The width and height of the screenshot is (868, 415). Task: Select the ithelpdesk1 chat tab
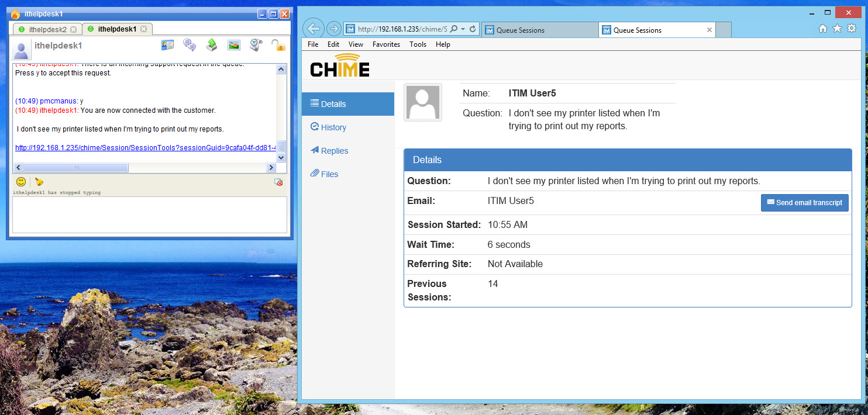[117, 29]
